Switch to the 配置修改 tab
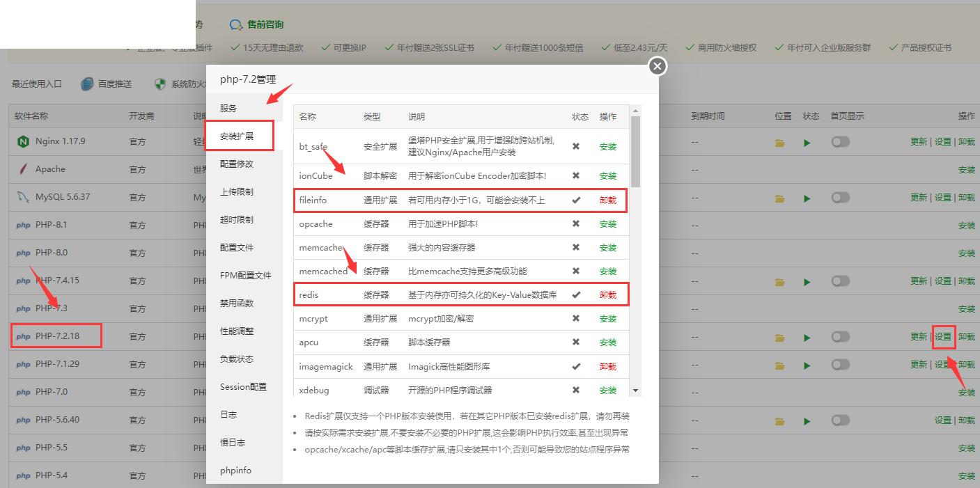Image resolution: width=980 pixels, height=488 pixels. [237, 164]
